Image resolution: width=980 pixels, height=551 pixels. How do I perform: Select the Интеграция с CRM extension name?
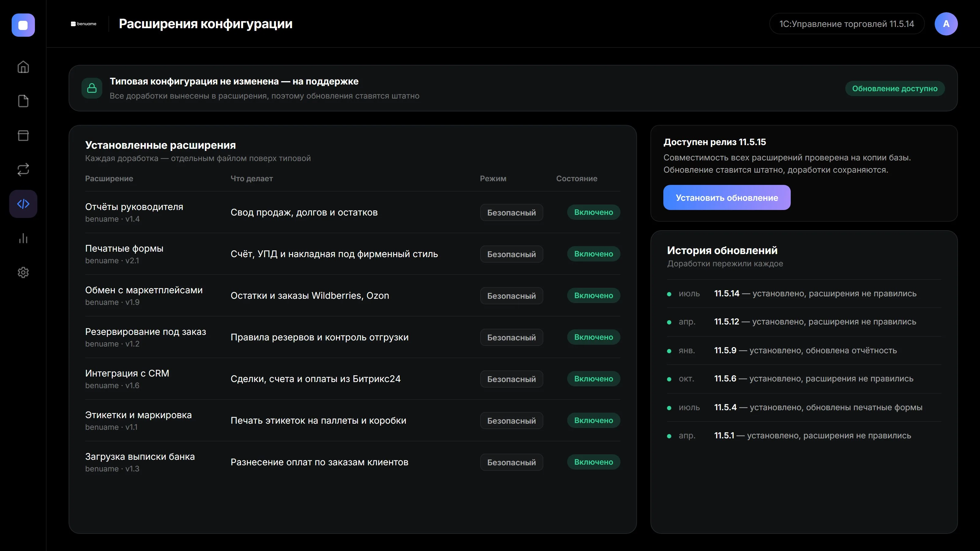[127, 373]
